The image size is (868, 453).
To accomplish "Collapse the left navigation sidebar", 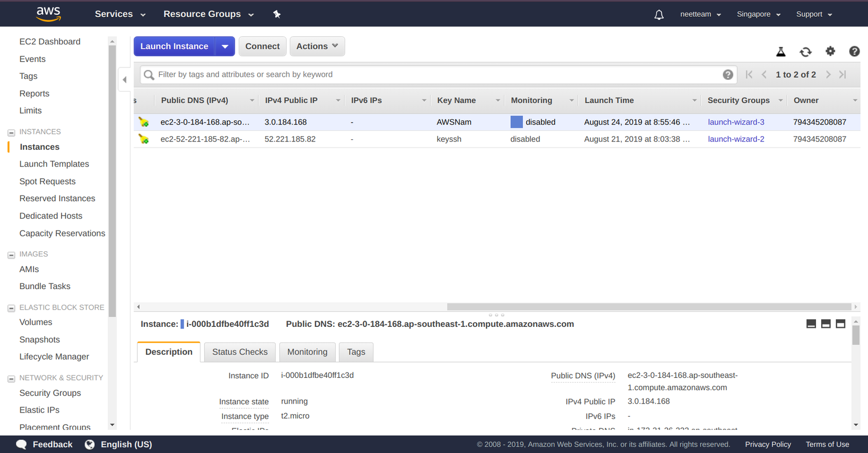I will pyautogui.click(x=125, y=80).
